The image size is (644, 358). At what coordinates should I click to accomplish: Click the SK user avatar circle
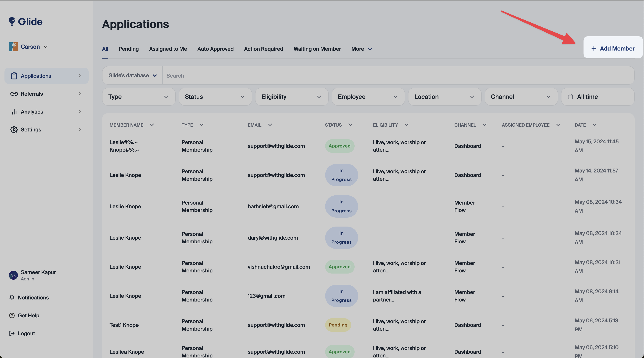pos(13,275)
